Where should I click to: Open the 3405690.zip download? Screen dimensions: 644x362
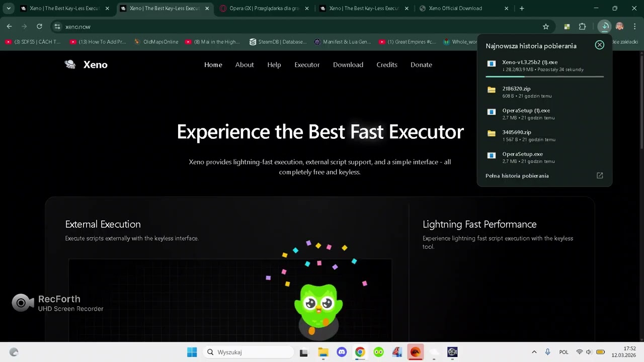coord(544,135)
